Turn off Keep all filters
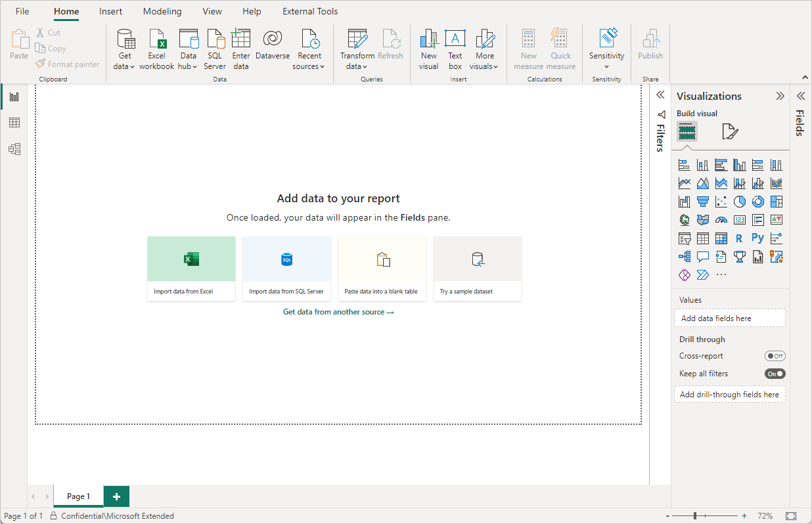The image size is (812, 524). (x=775, y=374)
